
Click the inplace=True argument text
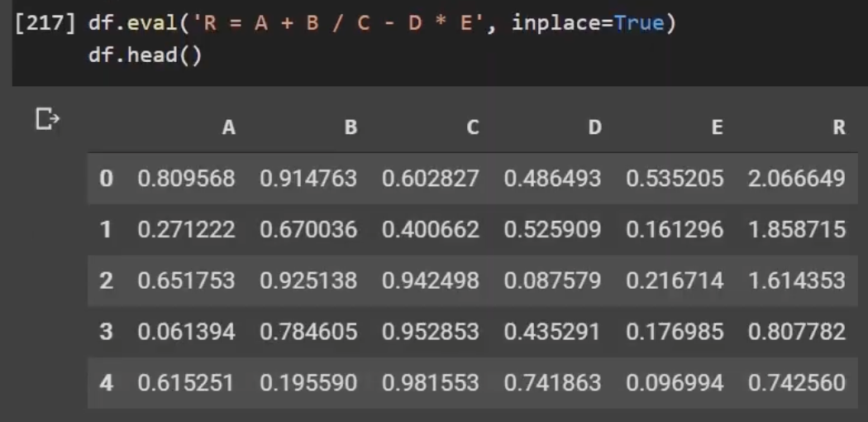coord(587,24)
